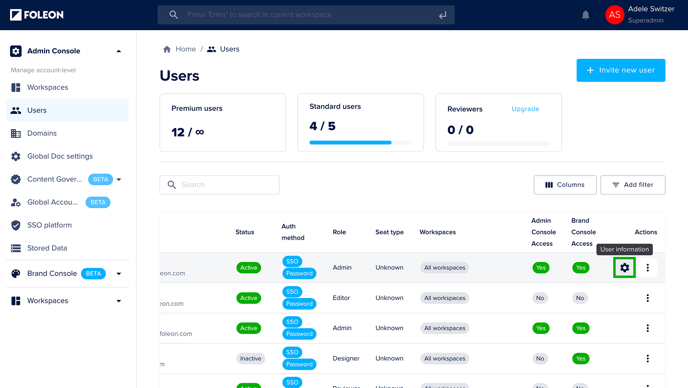Click the Designer role cell
Image resolution: width=688 pixels, height=388 pixels.
click(x=346, y=359)
